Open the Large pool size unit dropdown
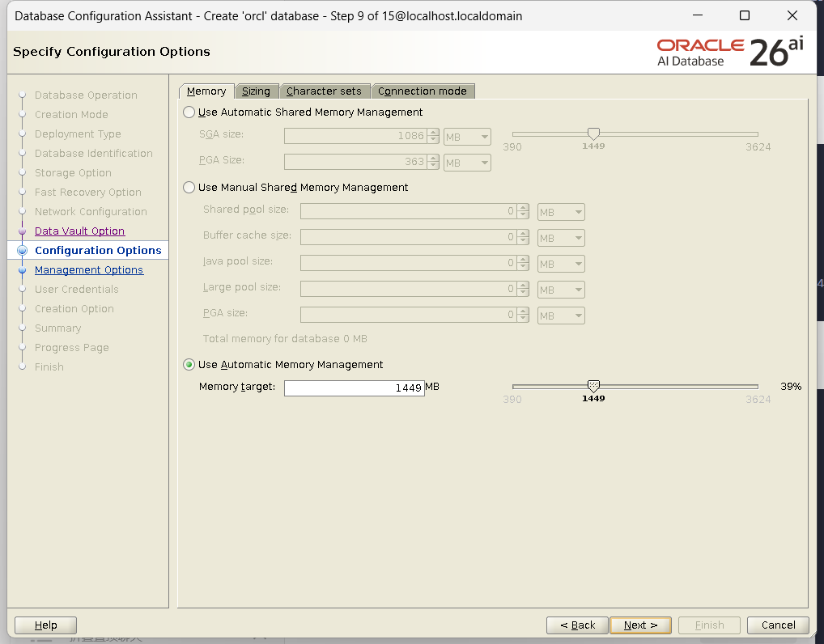This screenshot has width=824, height=644. tap(561, 290)
